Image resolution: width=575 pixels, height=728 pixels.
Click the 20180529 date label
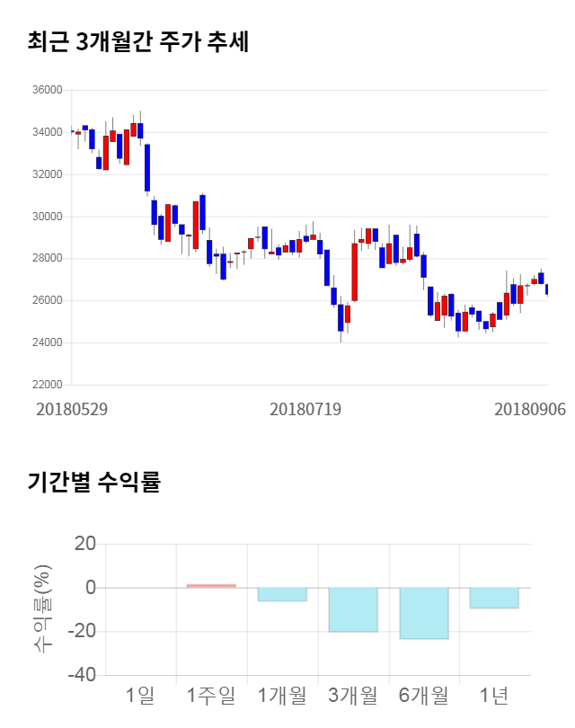pos(72,409)
